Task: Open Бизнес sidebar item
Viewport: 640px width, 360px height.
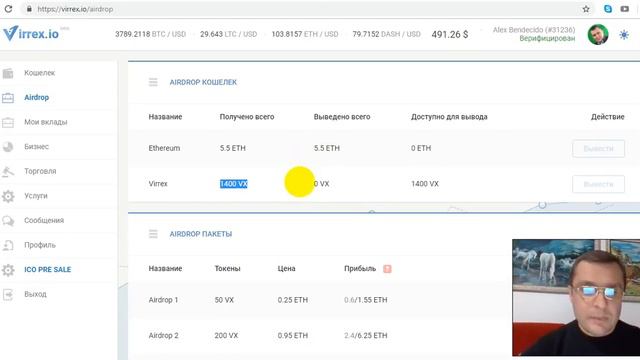Action: point(36,147)
